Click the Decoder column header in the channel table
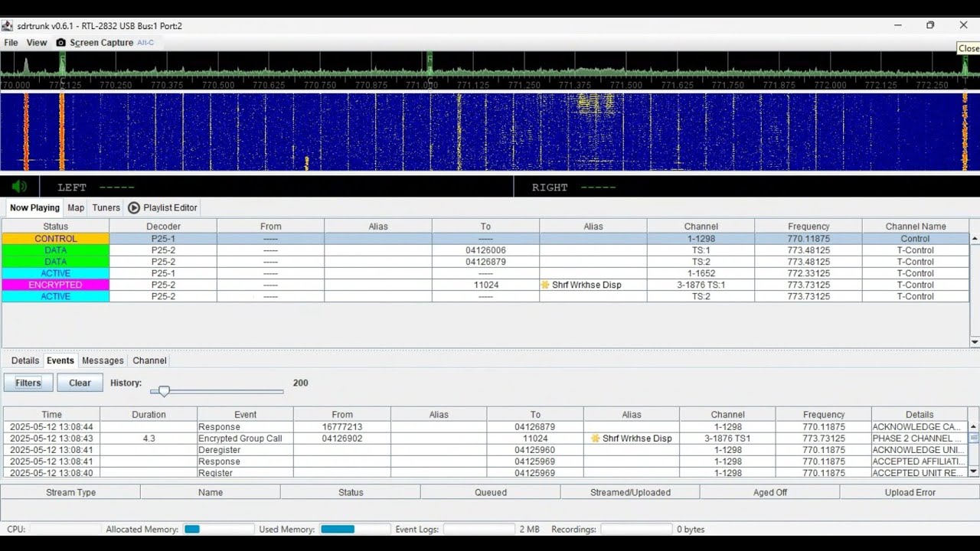The height and width of the screenshot is (551, 980). (x=163, y=227)
